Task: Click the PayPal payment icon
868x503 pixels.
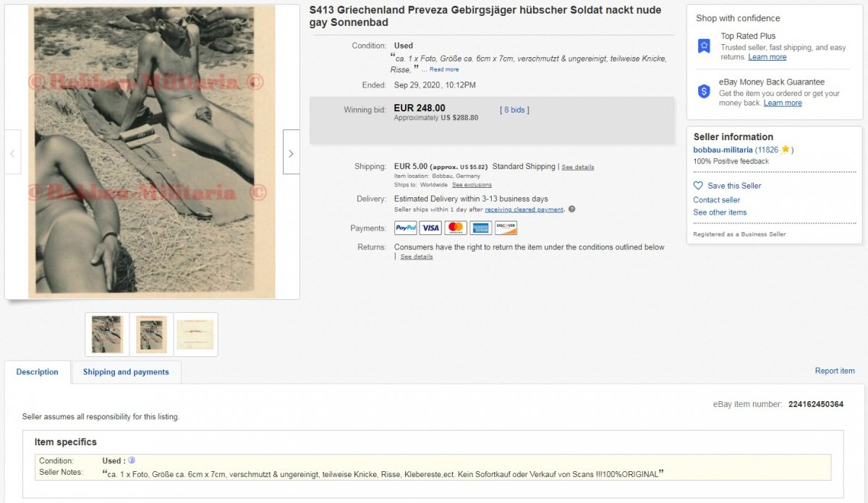Action: [406, 228]
